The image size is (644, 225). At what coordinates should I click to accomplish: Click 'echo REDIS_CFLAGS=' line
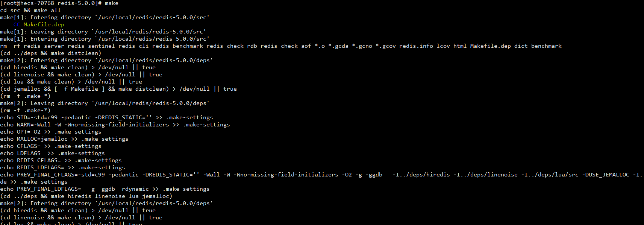61,160
